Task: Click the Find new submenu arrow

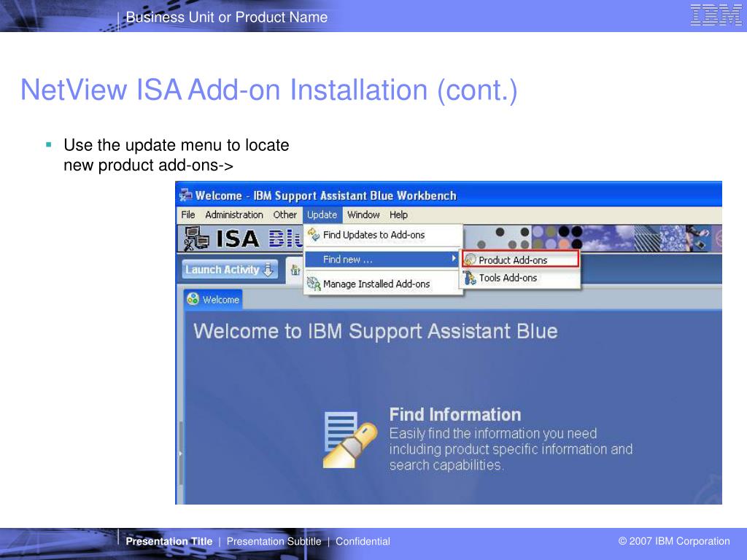Action: [454, 259]
